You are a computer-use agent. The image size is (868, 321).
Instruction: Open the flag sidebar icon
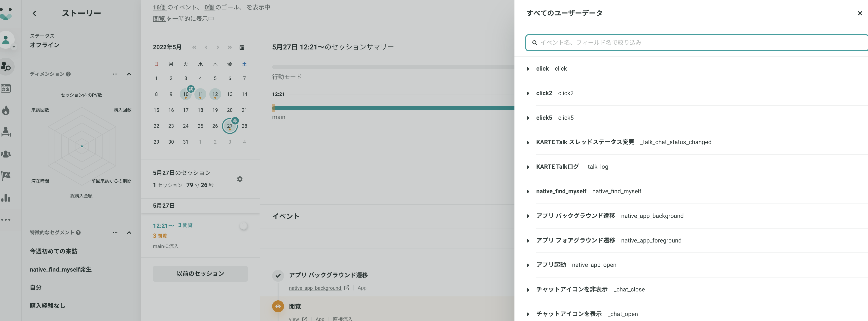tap(6, 175)
